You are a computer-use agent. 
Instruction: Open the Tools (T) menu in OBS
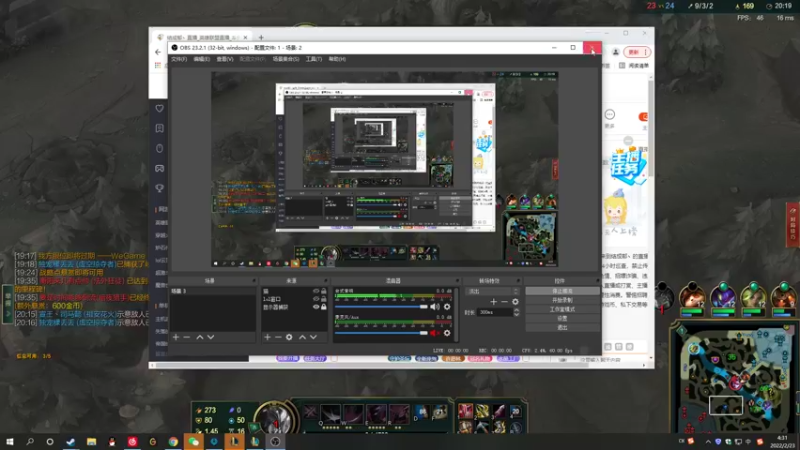point(313,59)
